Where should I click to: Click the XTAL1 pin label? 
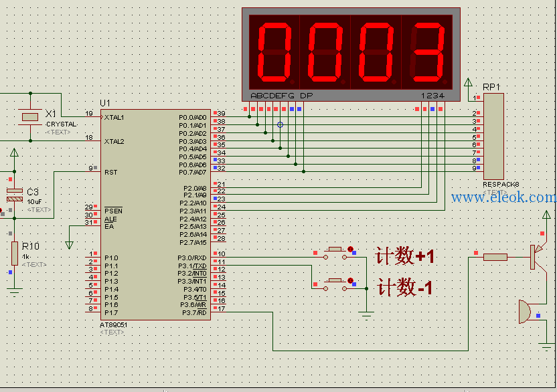pos(114,118)
